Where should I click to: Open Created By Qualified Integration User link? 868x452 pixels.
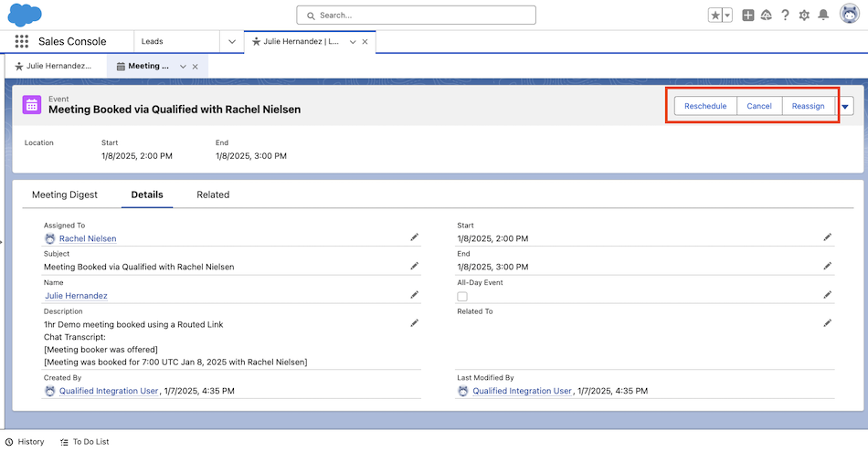point(109,391)
